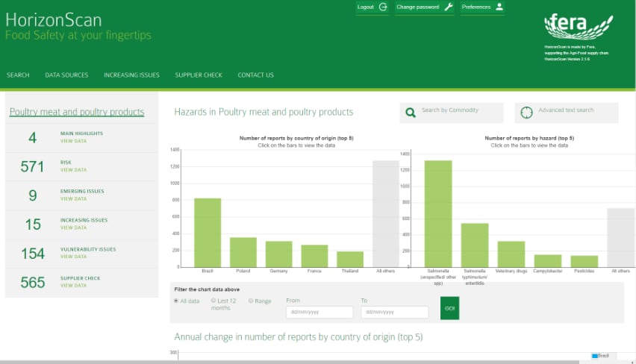
Task: Click the number 565 for Supplier Check
Action: 33,282
